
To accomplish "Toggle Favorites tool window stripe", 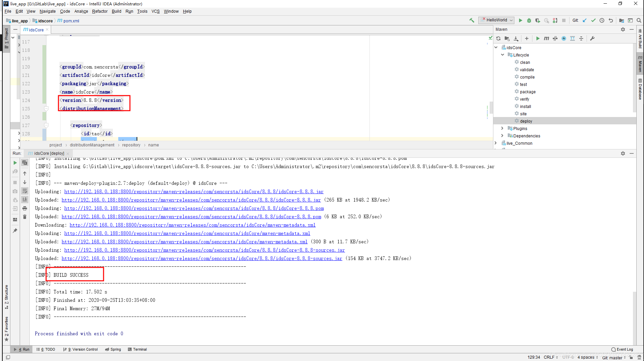I will click(6, 329).
